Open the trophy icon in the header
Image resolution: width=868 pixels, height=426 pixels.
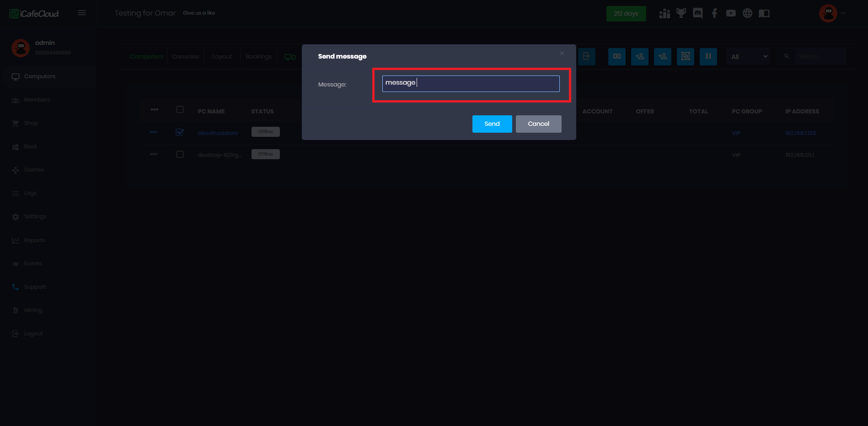681,13
